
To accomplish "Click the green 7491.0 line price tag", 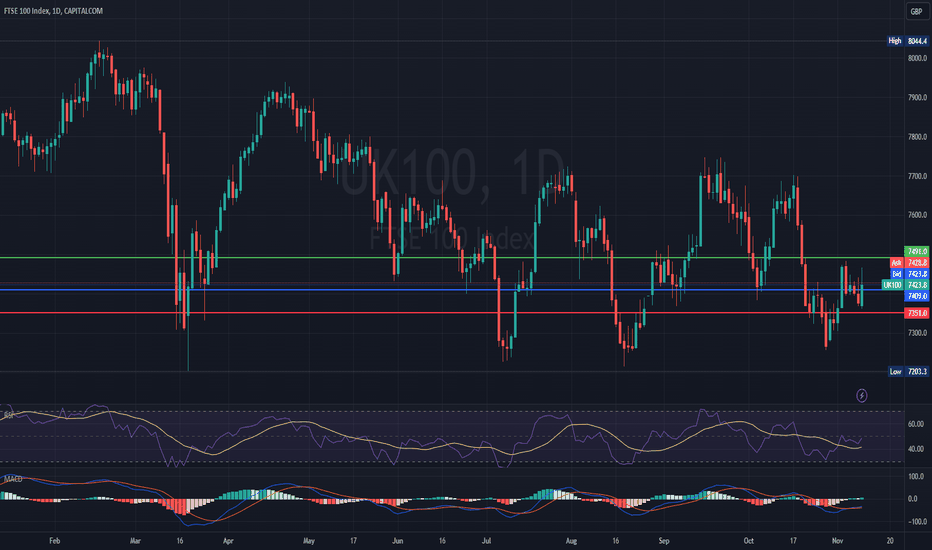I will click(917, 252).
